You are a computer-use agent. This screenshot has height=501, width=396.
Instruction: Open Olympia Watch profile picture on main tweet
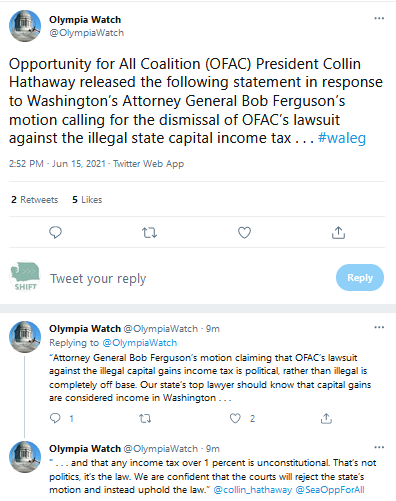point(25,26)
